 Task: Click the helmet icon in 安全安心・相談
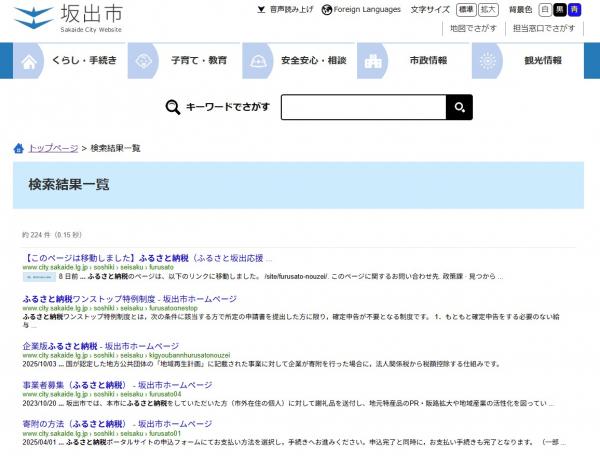[x=258, y=61]
